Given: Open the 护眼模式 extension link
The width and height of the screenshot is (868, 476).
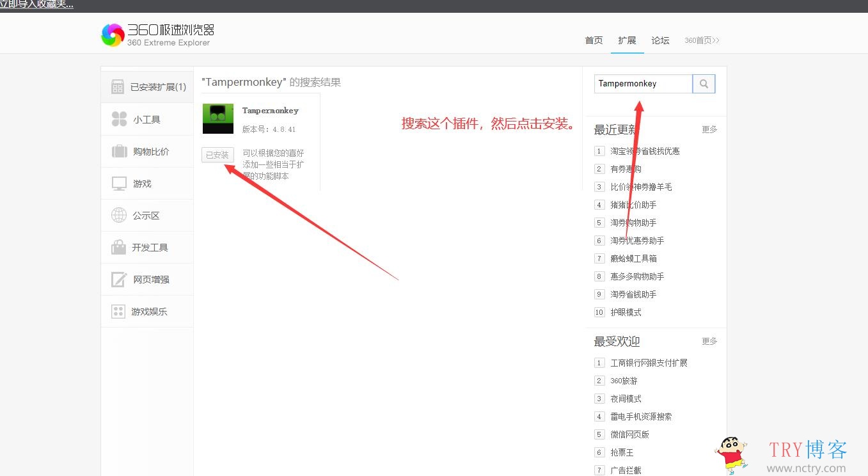Looking at the screenshot, I should tap(626, 312).
